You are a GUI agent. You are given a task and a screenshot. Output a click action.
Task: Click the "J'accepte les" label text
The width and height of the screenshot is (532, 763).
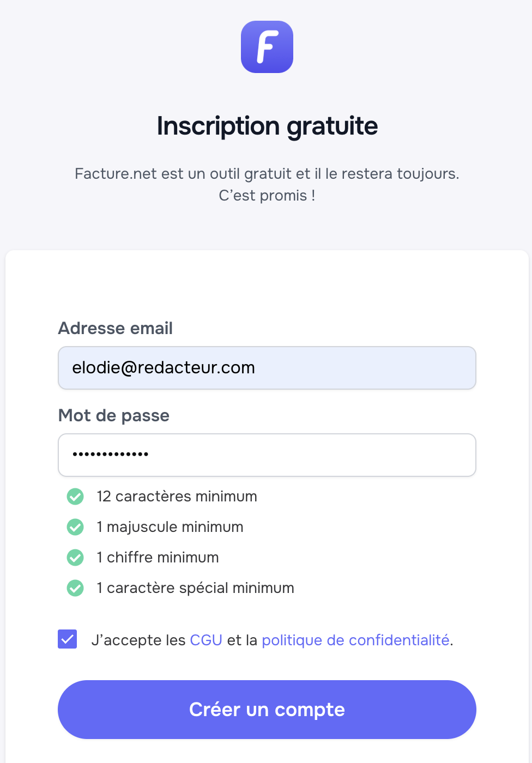click(138, 640)
